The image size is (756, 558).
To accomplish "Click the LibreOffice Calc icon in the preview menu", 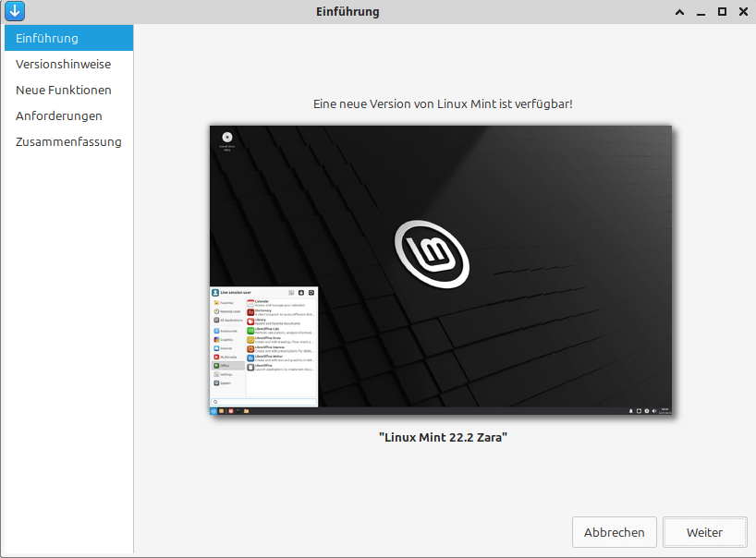I will [x=250, y=330].
